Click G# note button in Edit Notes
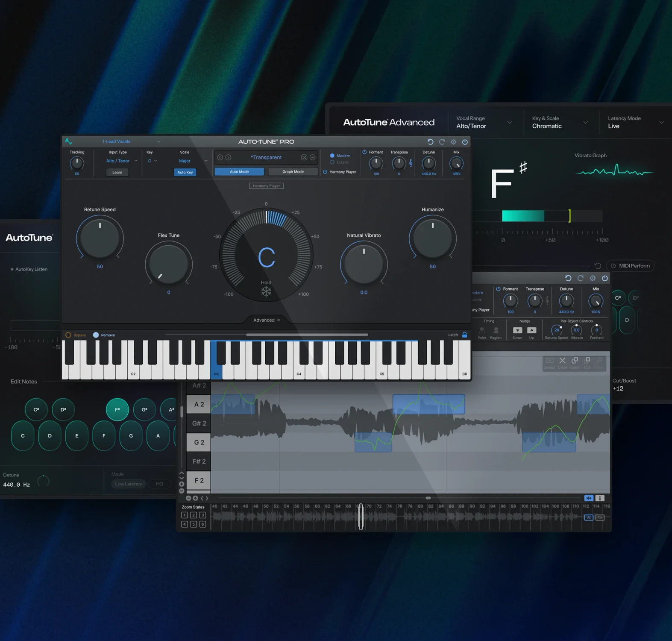The height and width of the screenshot is (641, 672). pyautogui.click(x=144, y=409)
